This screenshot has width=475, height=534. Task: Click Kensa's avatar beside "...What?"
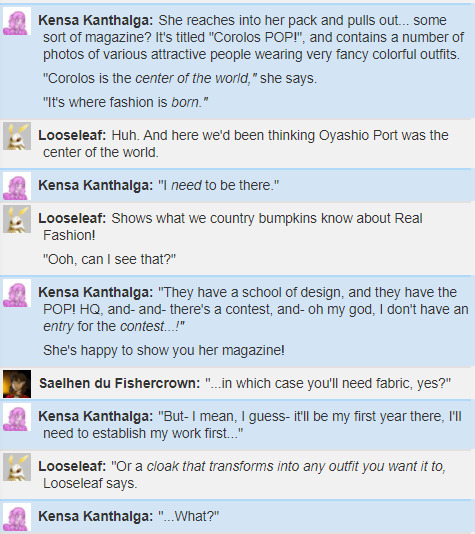coord(17,517)
